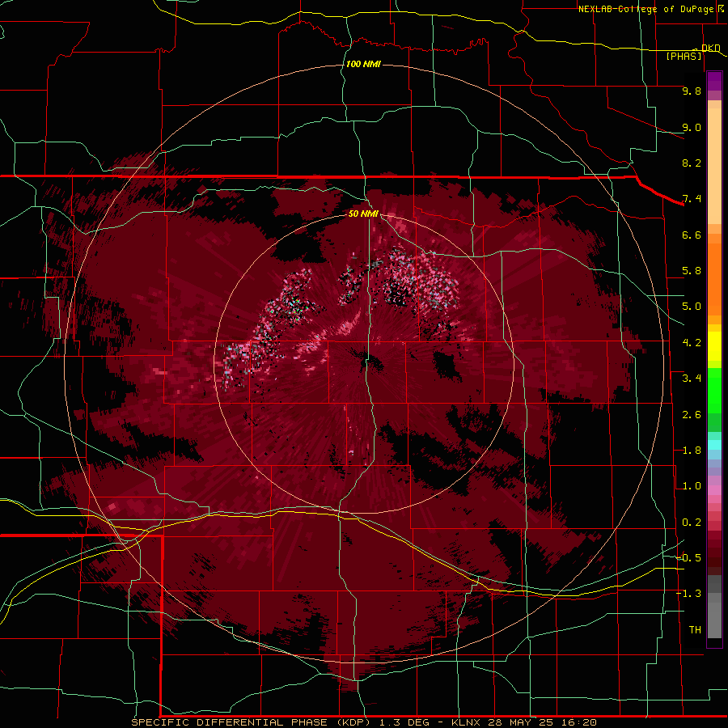The width and height of the screenshot is (728, 728).
Task: Select the 0.2 value on the scale
Action: coord(692,523)
